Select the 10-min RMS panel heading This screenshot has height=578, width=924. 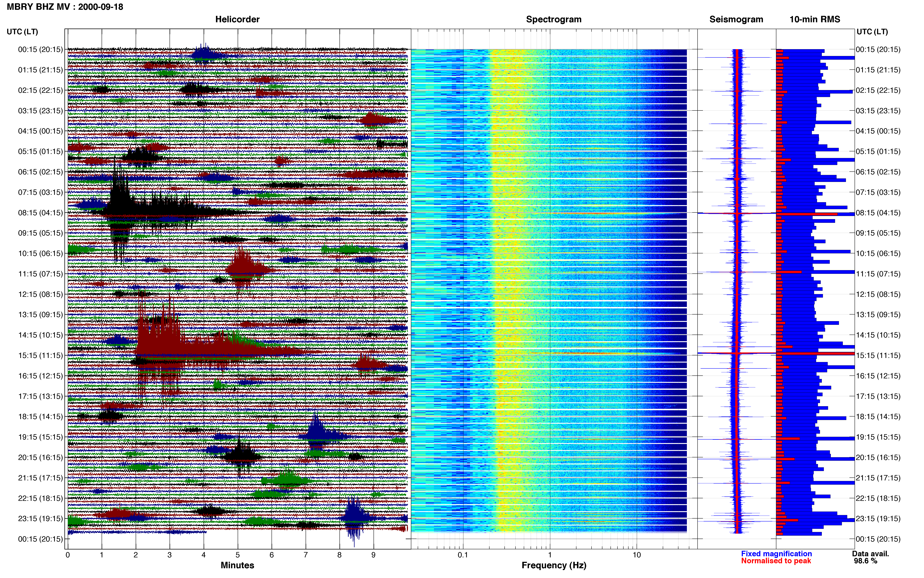(x=815, y=19)
